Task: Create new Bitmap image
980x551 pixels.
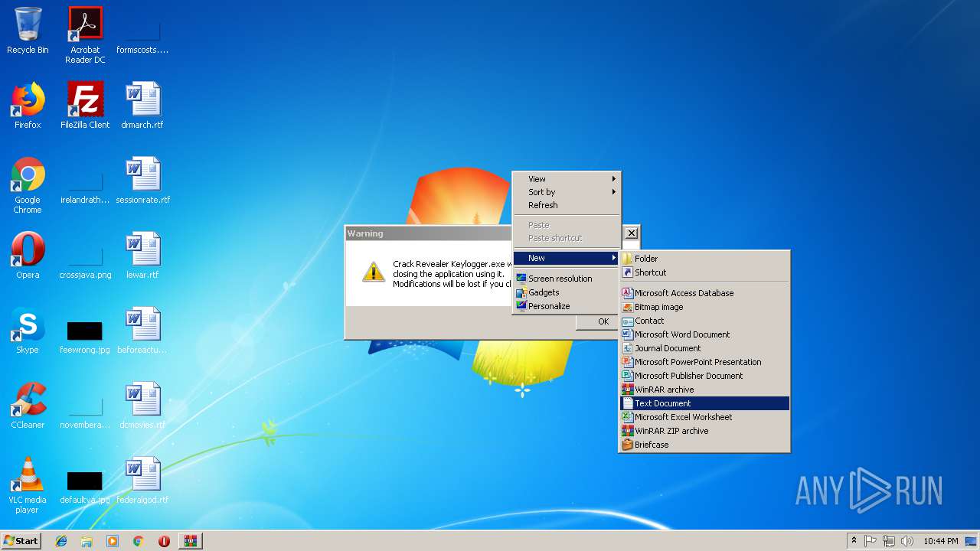Action: pyautogui.click(x=704, y=307)
